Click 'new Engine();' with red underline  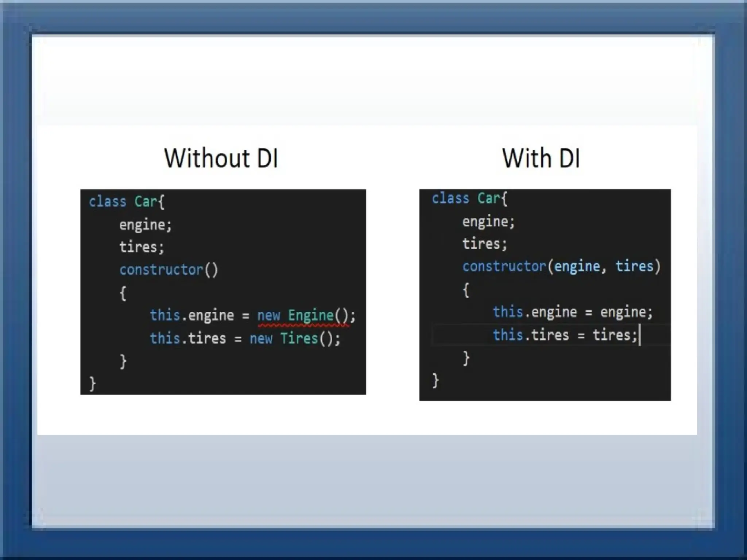tap(306, 316)
